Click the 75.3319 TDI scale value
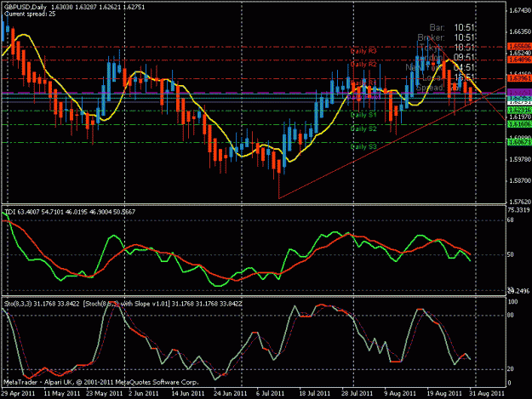532x399 pixels. 518,210
